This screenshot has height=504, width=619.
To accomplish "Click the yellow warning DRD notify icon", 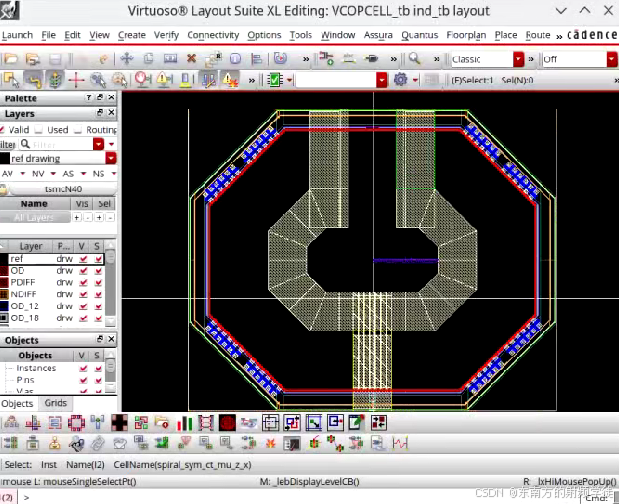I will point(163,80).
